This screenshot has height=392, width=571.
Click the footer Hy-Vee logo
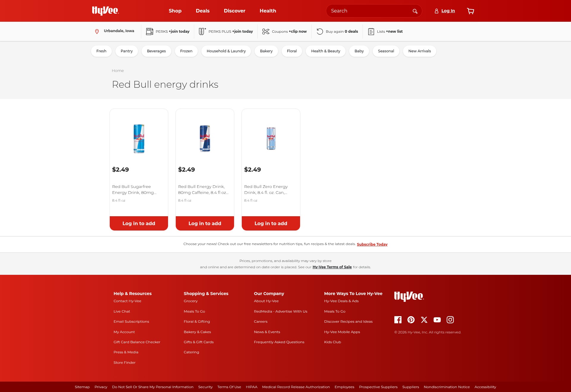click(409, 296)
